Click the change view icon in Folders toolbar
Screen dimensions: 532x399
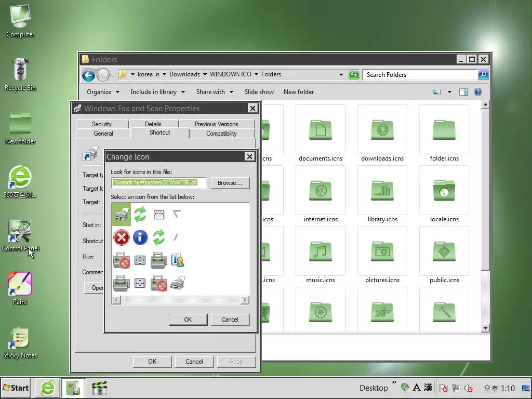tap(437, 92)
